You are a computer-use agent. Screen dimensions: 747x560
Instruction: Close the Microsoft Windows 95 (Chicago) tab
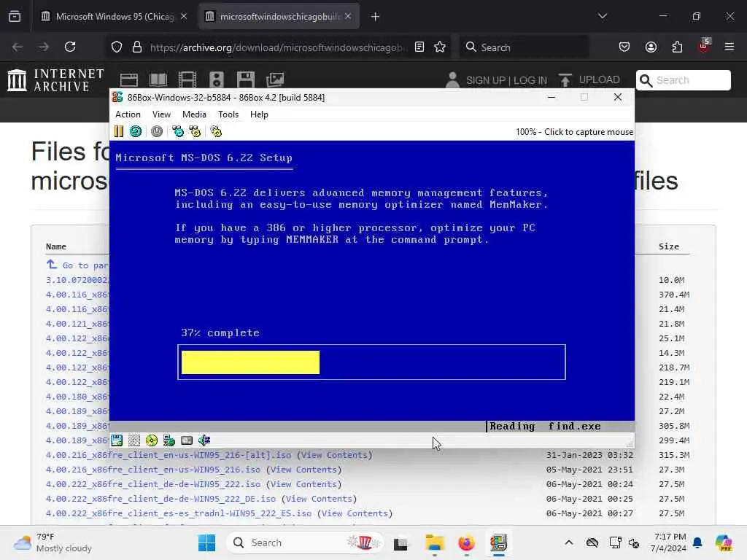pyautogui.click(x=184, y=17)
